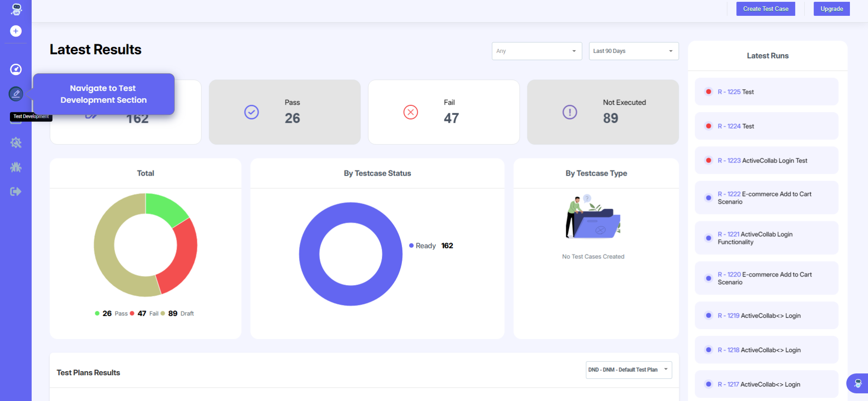
Task: Click the robot logo in the sidebar
Action: click(16, 9)
